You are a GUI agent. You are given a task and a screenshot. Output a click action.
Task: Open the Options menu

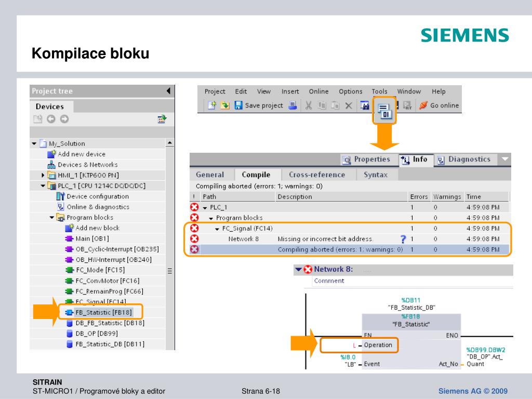[351, 91]
